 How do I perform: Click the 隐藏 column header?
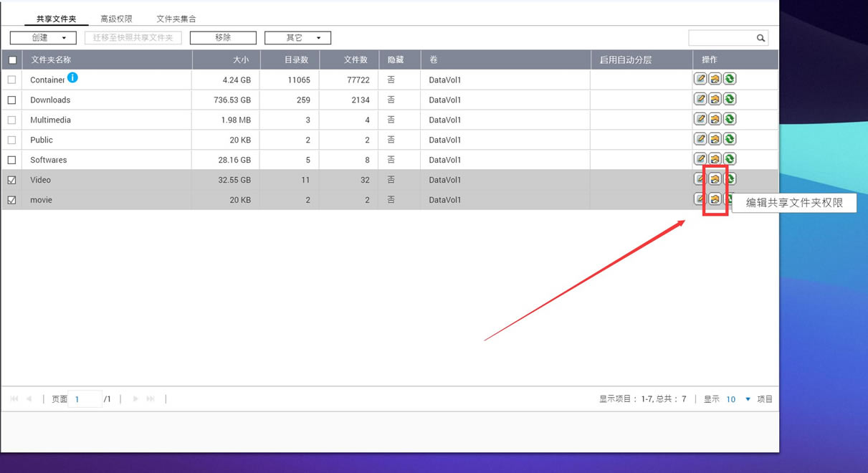click(x=399, y=59)
